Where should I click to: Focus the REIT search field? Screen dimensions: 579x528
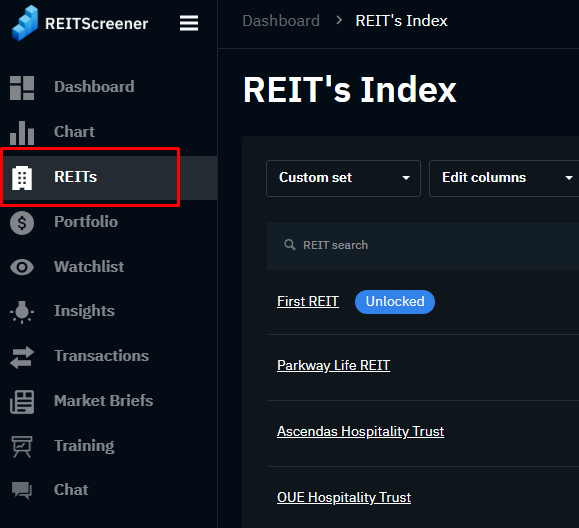428,245
